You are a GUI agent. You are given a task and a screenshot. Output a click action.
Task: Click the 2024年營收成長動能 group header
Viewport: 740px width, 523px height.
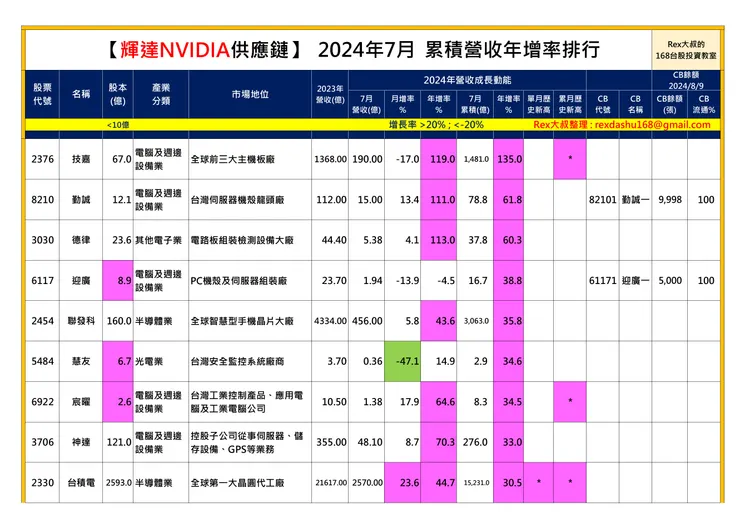click(x=467, y=80)
